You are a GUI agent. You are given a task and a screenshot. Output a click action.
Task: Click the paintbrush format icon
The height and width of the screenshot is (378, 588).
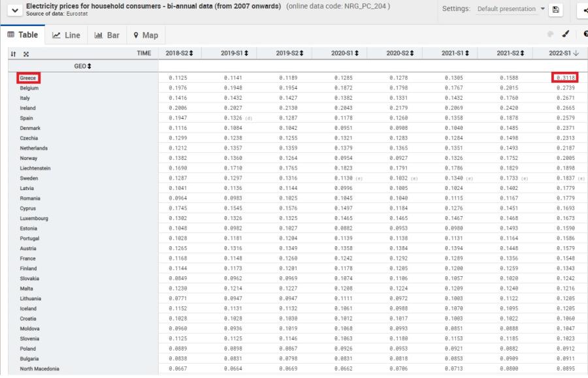pos(566,34)
